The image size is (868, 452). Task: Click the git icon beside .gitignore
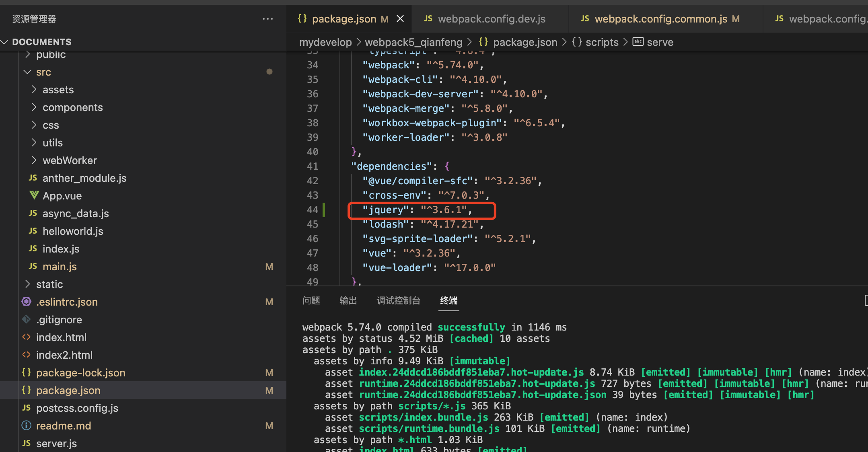point(27,319)
